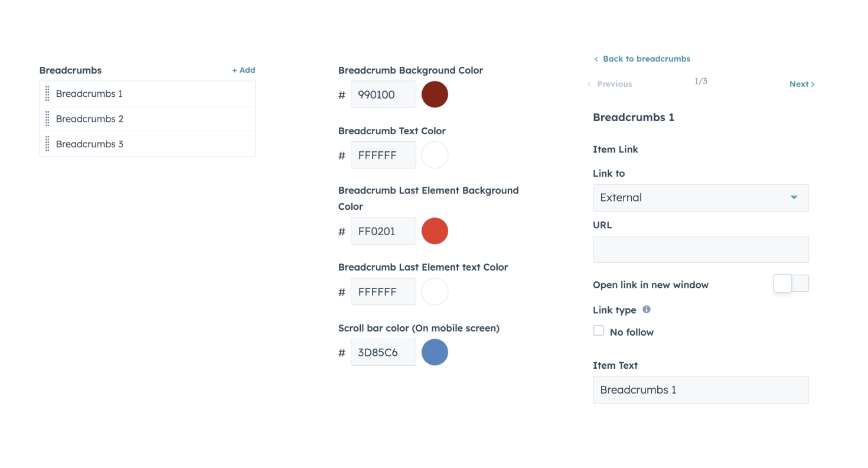The width and height of the screenshot is (868, 468).
Task: Click the drag handle for Breadcrumbs 1
Action: (48, 93)
